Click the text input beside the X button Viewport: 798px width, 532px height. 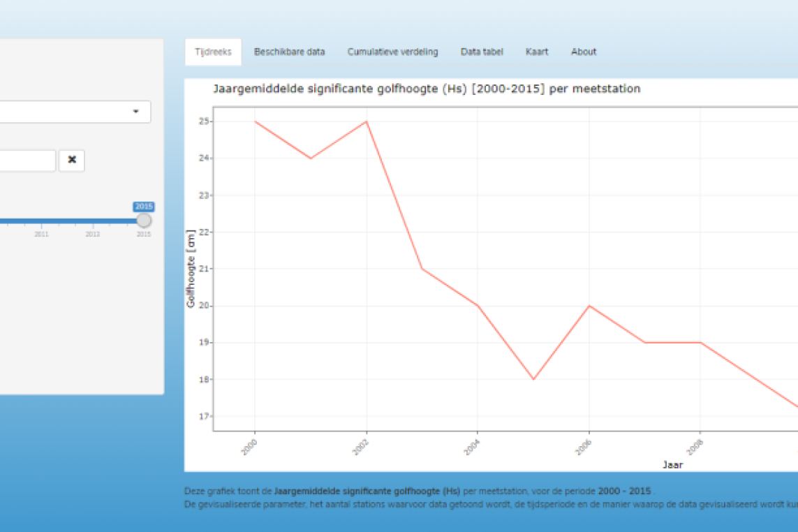[27, 161]
